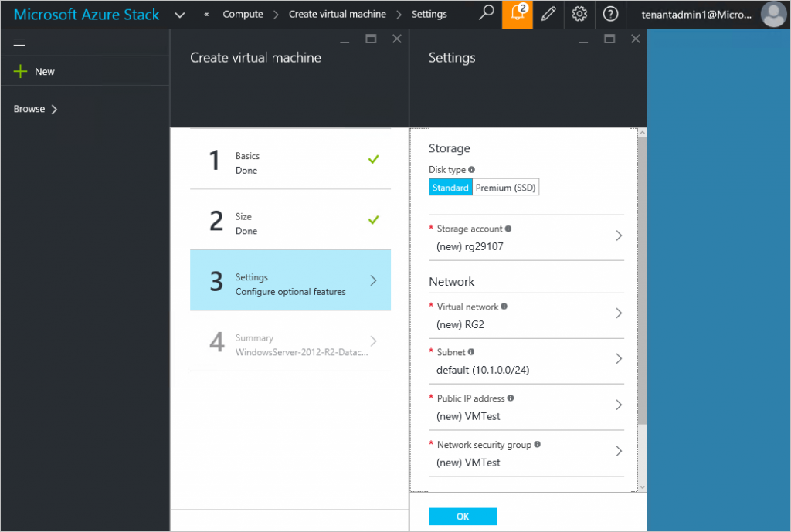Image resolution: width=791 pixels, height=532 pixels.
Task: Open Virtual network (new) RG2 selector
Action: click(x=526, y=316)
